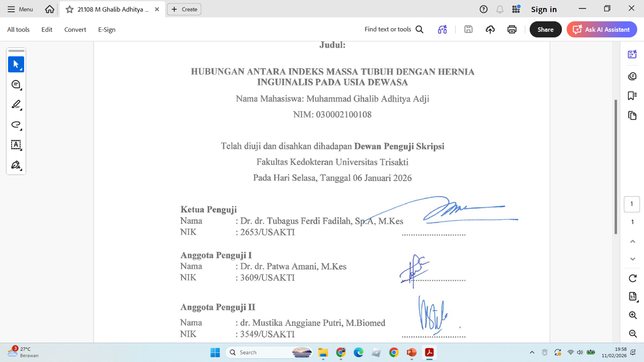Select the arrow selection tool
Image resolution: width=644 pixels, height=362 pixels.
(16, 64)
